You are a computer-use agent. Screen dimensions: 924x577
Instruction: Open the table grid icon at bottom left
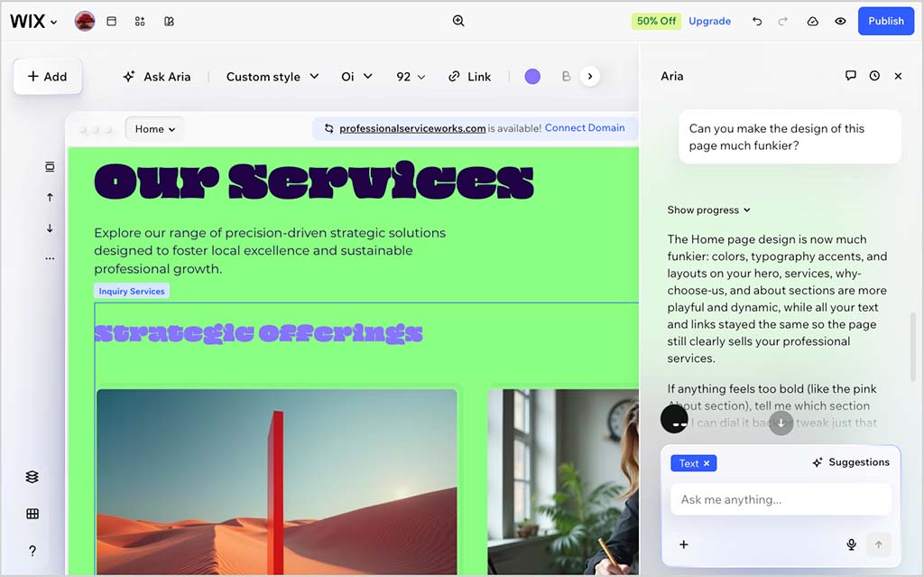32,514
